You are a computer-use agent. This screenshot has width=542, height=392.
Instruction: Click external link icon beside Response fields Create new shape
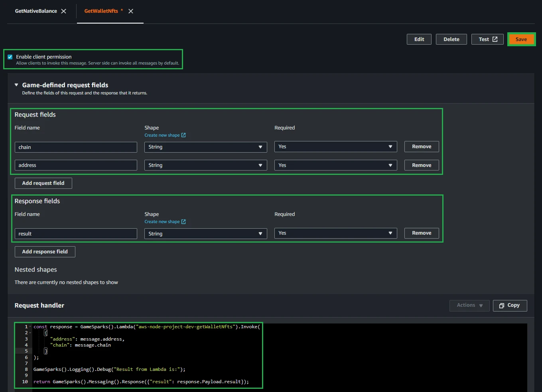pyautogui.click(x=183, y=221)
